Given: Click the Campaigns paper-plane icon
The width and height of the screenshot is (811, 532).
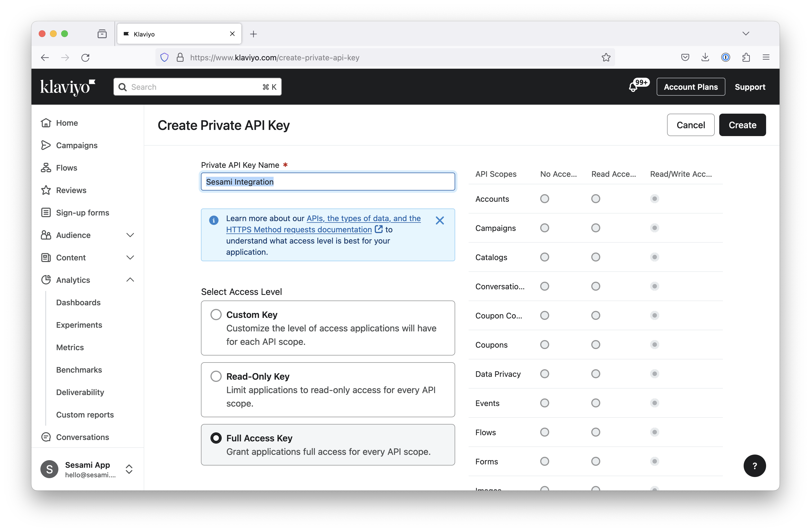Looking at the screenshot, I should [46, 145].
